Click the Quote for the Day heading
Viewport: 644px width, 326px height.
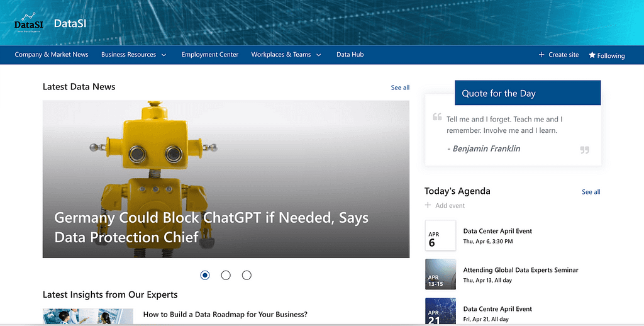click(x=499, y=93)
